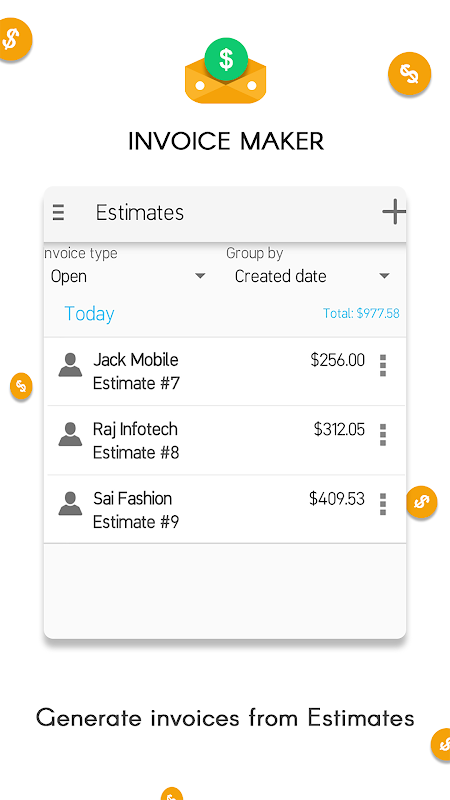450x800 pixels.
Task: Click the Jack Mobile contact avatar
Action: point(70,365)
